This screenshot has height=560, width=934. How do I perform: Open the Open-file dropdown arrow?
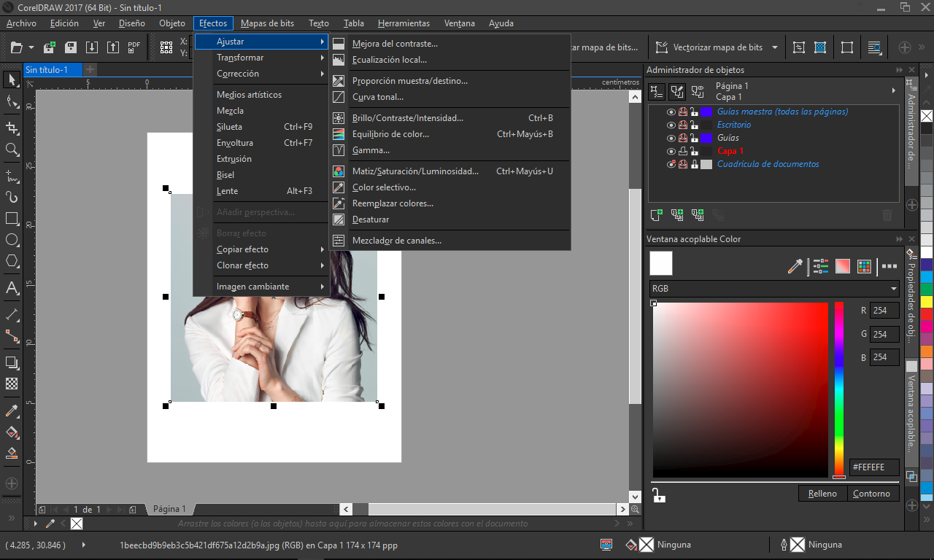coord(31,47)
